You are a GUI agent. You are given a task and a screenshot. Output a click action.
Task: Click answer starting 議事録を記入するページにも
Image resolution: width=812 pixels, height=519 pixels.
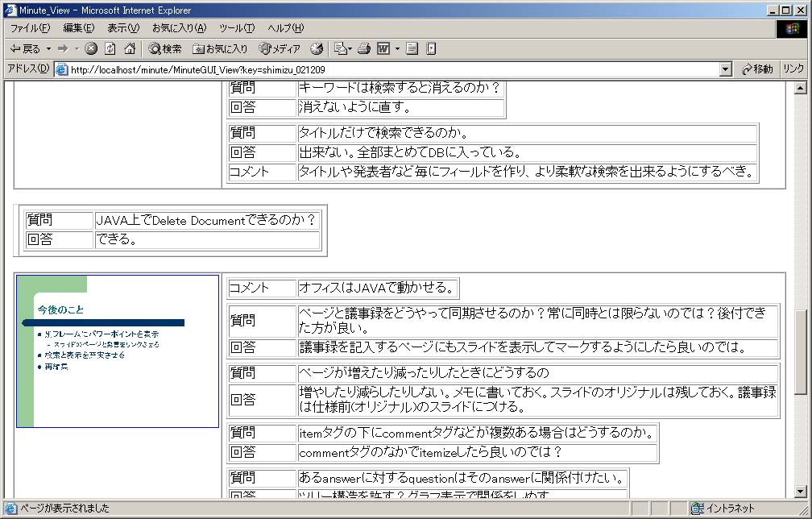pyautogui.click(x=537, y=347)
